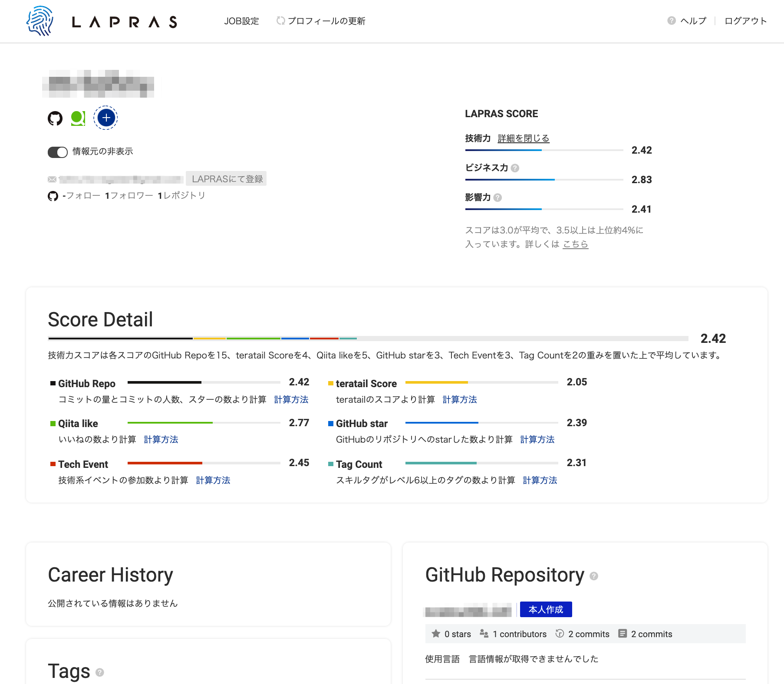Viewport: 784px width, 684px height.
Task: Click the 本人作成 badge on the repository
Action: [546, 609]
